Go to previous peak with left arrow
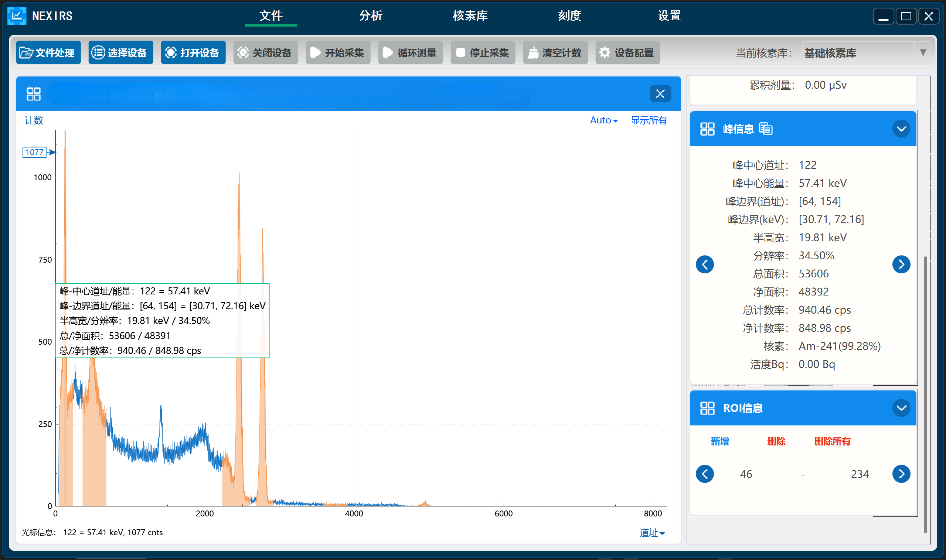 pyautogui.click(x=704, y=264)
